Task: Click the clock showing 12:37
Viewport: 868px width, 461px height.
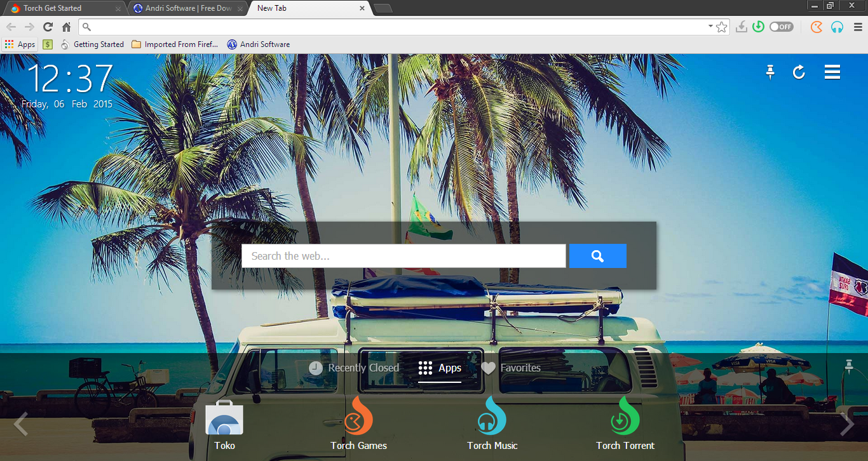Action: tap(70, 79)
